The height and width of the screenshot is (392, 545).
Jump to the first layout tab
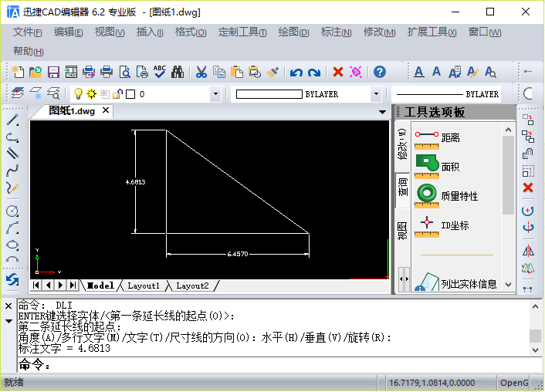(x=36, y=286)
